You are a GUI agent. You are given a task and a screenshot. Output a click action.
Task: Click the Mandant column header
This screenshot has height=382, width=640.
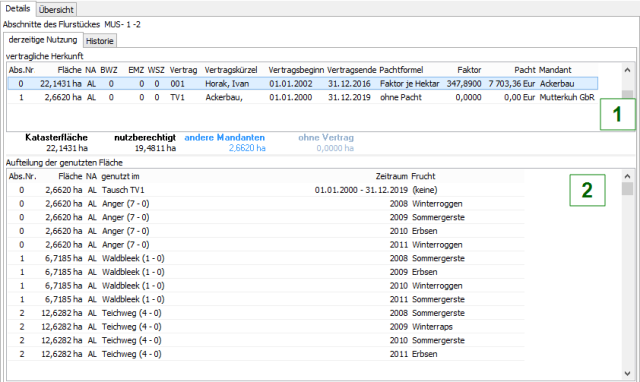coord(555,70)
